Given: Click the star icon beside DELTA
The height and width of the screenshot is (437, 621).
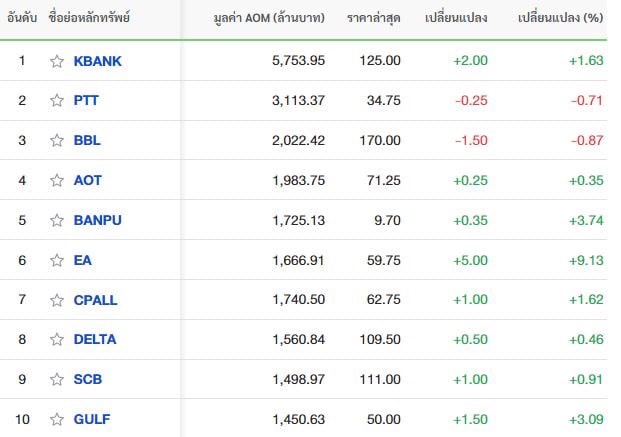Looking at the screenshot, I should click(57, 340).
